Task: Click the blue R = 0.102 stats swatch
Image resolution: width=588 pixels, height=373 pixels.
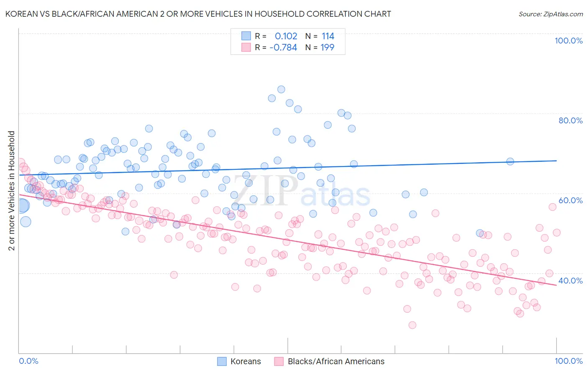Action: click(246, 36)
